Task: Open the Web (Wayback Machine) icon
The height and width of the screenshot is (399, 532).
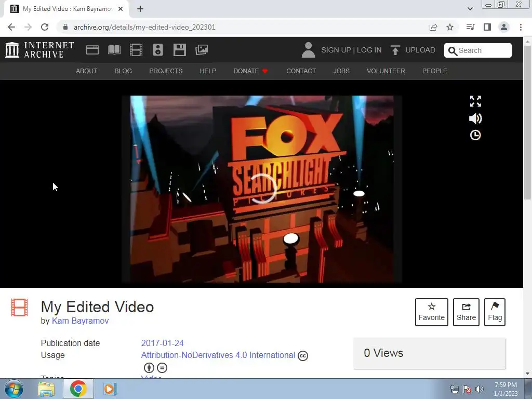Action: click(92, 50)
